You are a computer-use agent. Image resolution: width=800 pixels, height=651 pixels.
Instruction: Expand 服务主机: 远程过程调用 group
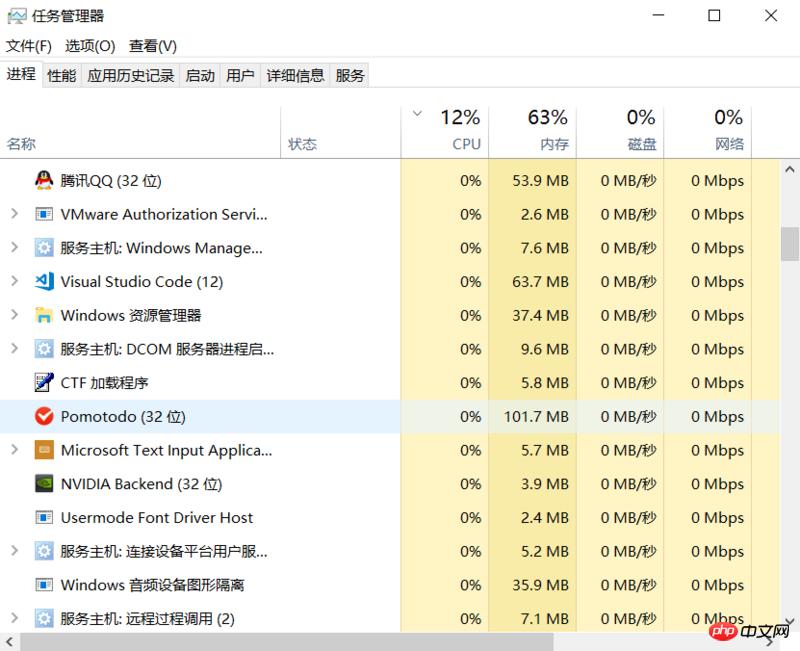(14, 619)
